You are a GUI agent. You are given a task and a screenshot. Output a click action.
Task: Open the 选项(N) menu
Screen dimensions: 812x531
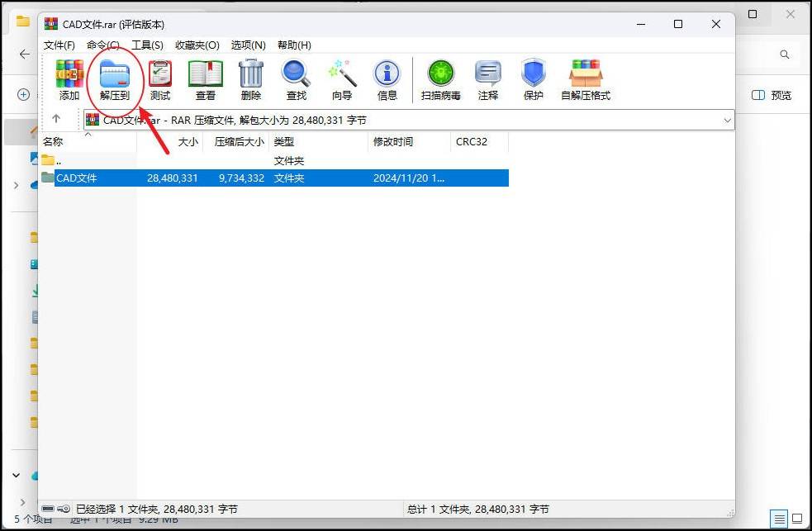point(248,45)
